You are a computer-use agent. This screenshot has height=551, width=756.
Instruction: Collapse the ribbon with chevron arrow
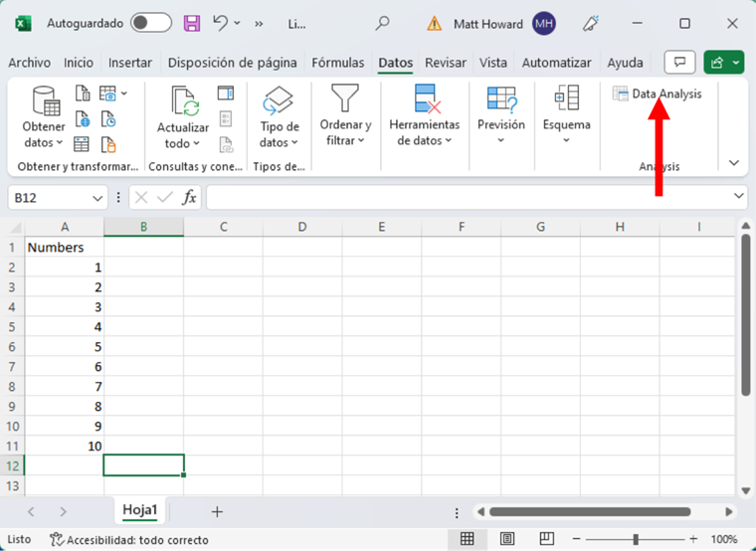pos(734,162)
